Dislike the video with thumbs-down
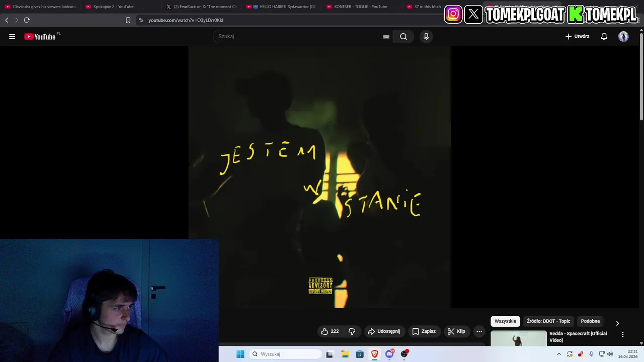Viewport: 644px width, 362px height. (352, 331)
